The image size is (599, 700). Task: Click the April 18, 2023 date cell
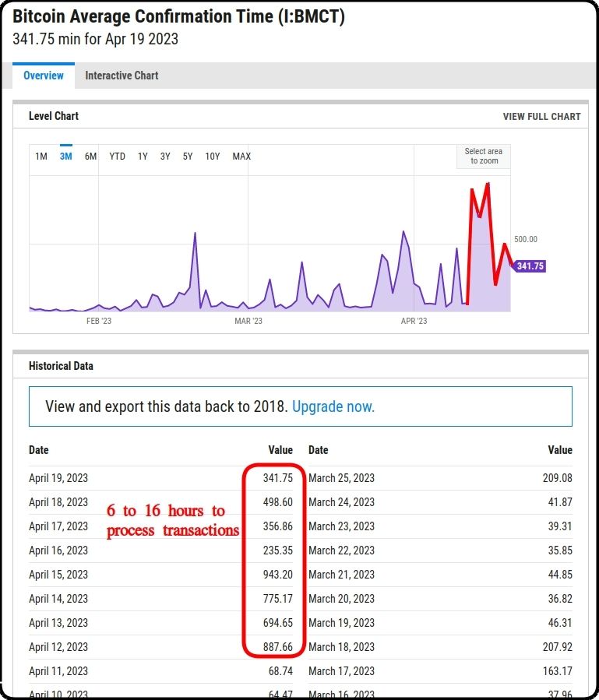(58, 502)
